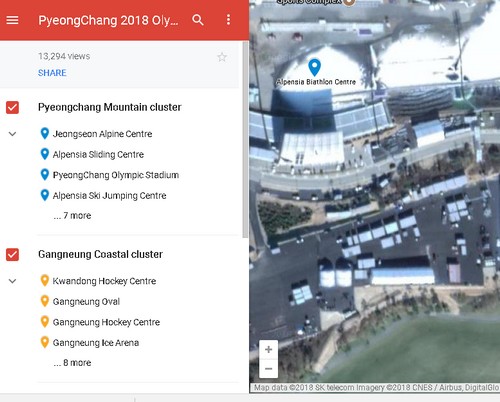
Task: Click the Pyeongchang Mountain cluster heading
Action: [110, 107]
